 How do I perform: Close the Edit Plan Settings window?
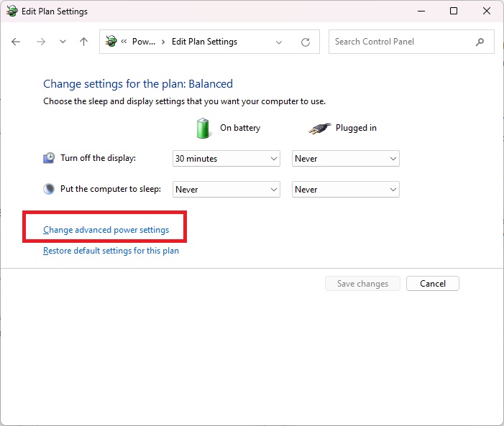coord(487,11)
